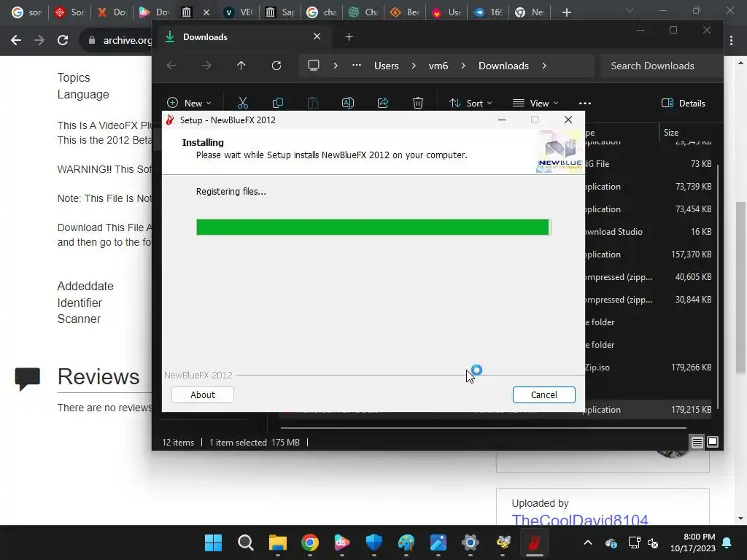Expand the chevron after Downloads breadcrumb
Image resolution: width=747 pixels, height=560 pixels.
click(x=544, y=66)
